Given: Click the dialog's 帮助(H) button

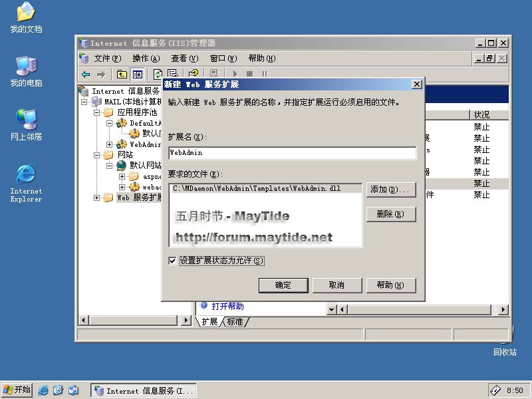Looking at the screenshot, I should click(x=391, y=285).
